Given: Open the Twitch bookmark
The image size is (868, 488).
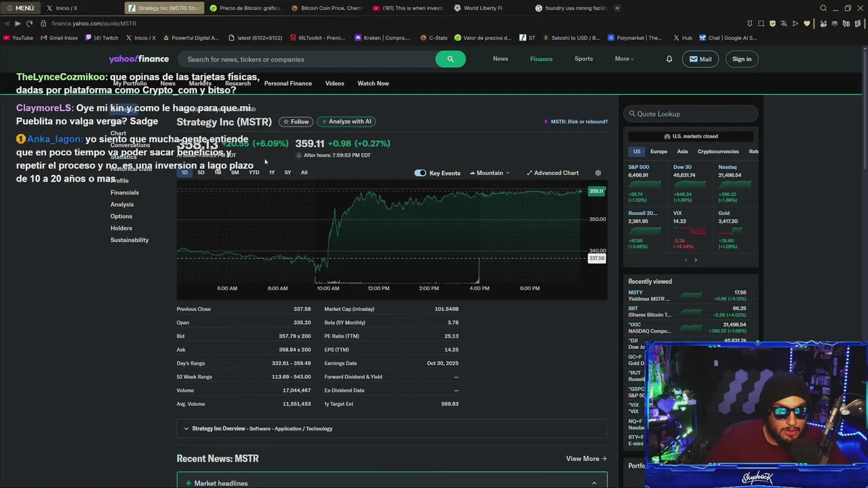Looking at the screenshot, I should tap(102, 38).
